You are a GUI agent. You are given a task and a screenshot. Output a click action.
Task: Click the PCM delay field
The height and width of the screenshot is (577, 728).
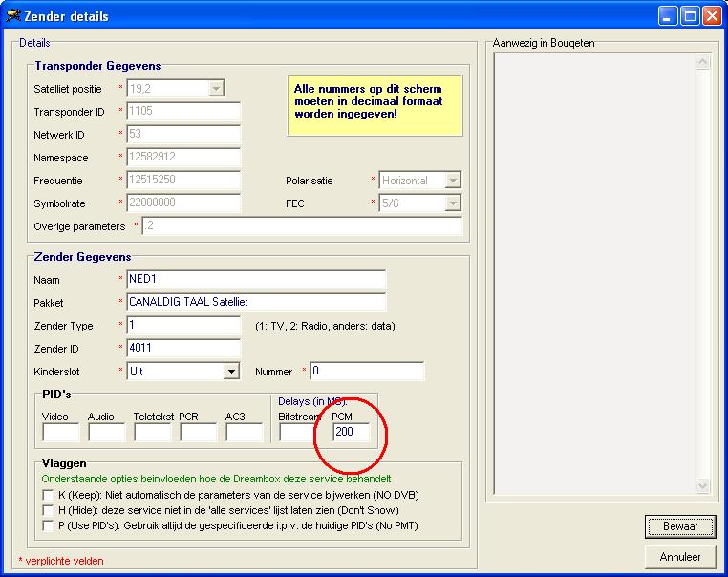click(x=351, y=433)
